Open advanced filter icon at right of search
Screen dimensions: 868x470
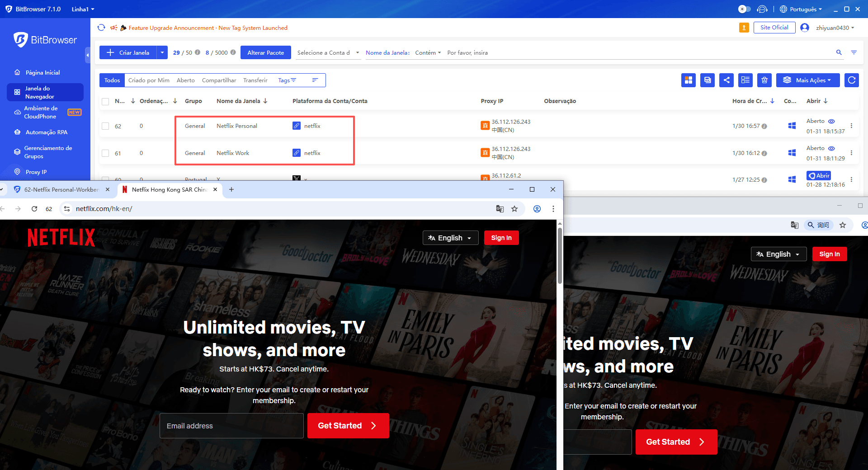click(854, 52)
